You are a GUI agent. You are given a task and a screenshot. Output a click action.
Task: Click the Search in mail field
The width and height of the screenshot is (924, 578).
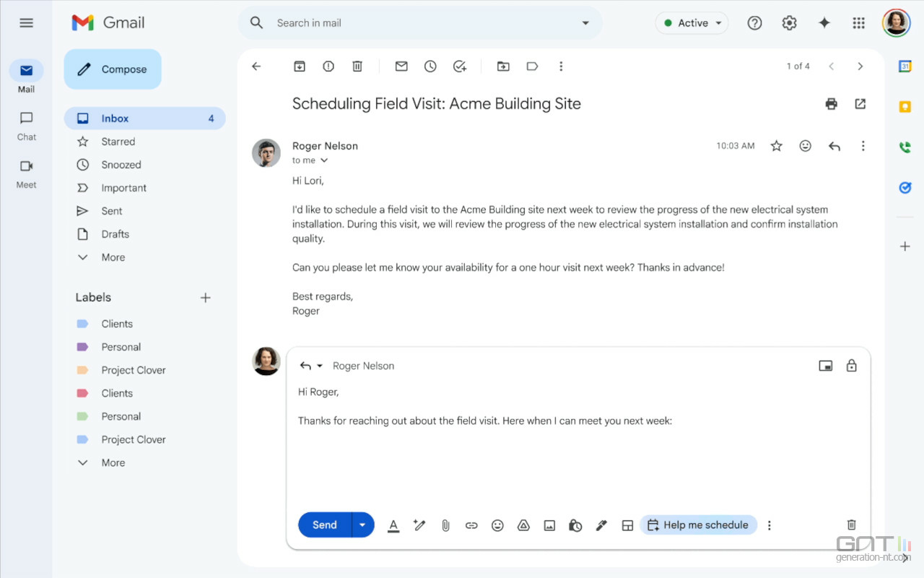coord(419,23)
